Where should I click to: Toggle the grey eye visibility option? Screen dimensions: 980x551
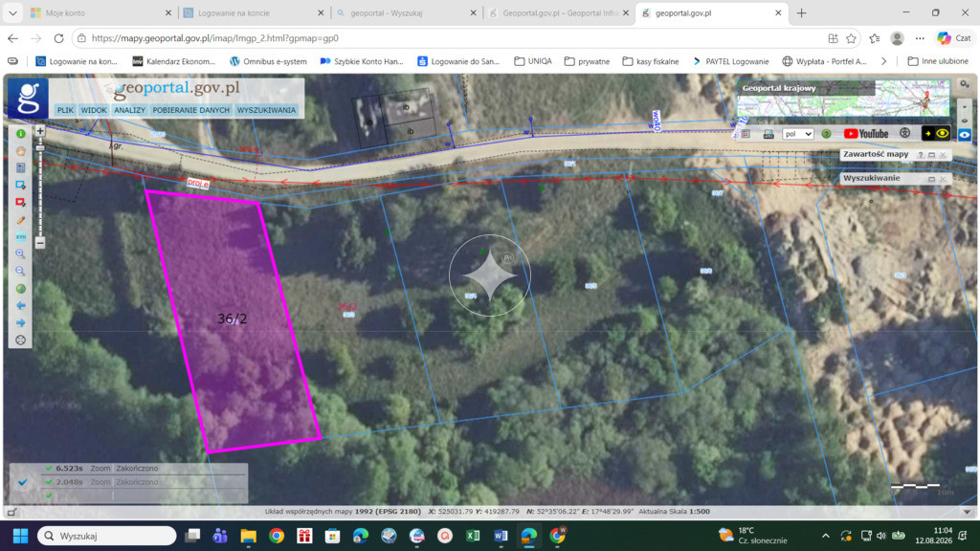coord(965,121)
